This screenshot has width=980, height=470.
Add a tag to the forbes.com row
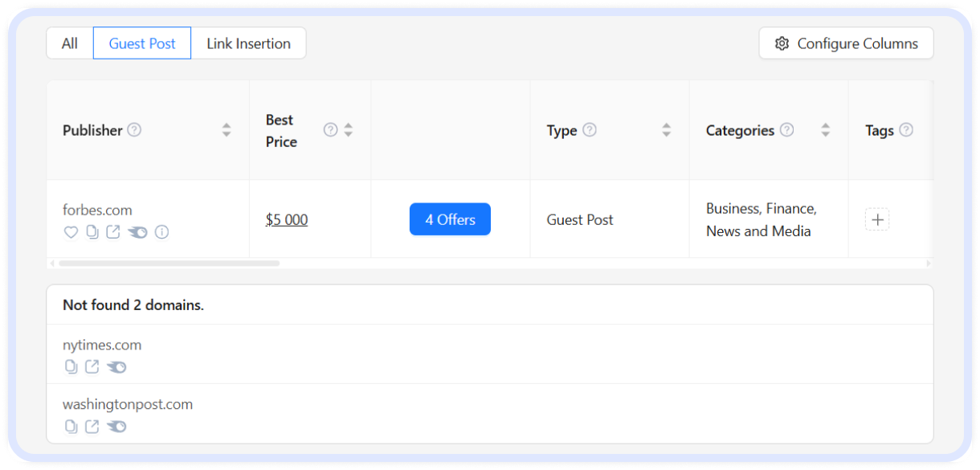click(x=877, y=219)
